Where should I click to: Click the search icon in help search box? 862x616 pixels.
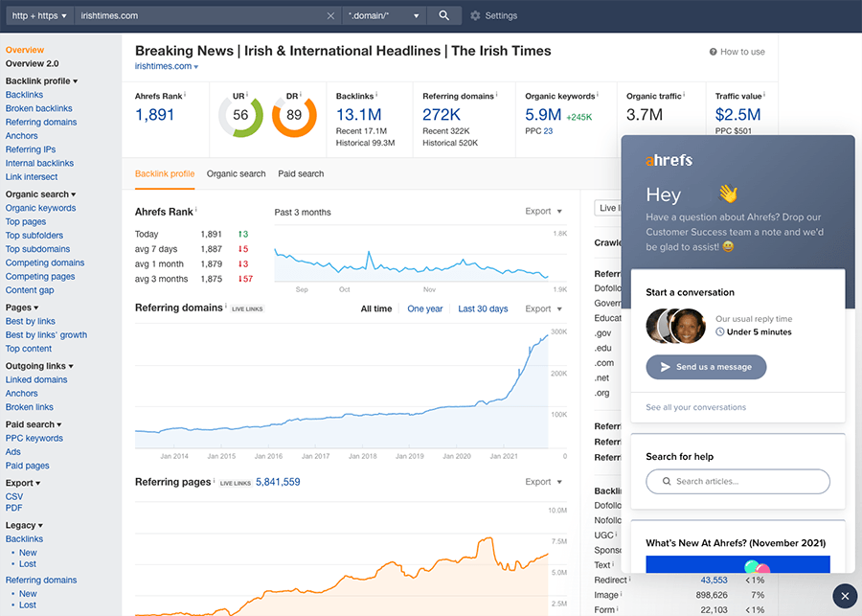point(667,481)
